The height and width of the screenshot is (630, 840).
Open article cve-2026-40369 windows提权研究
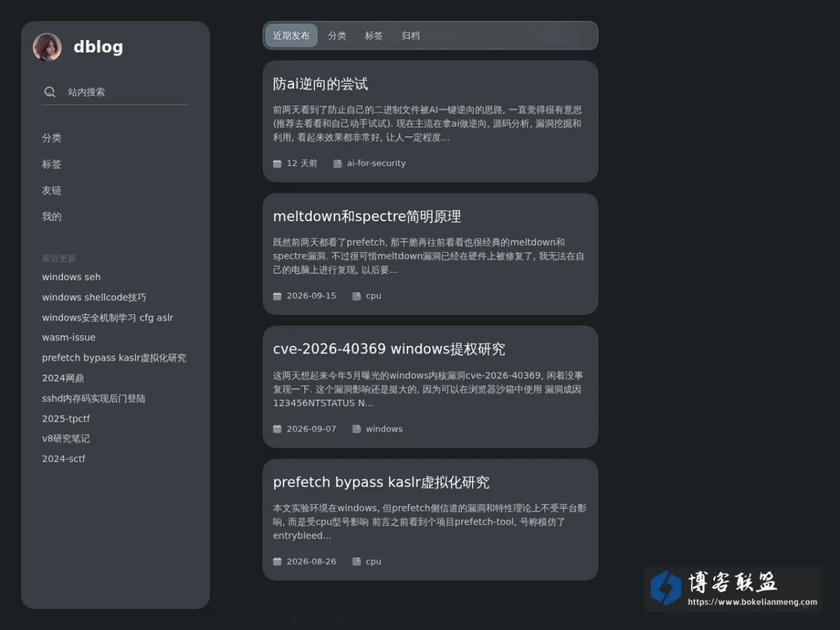click(x=389, y=349)
